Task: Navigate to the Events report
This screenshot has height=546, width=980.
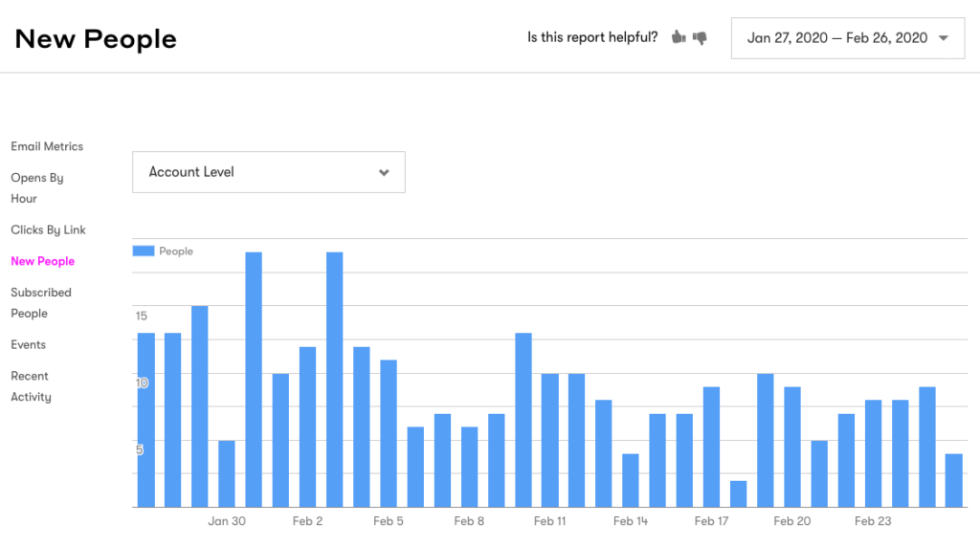Action: click(x=30, y=344)
